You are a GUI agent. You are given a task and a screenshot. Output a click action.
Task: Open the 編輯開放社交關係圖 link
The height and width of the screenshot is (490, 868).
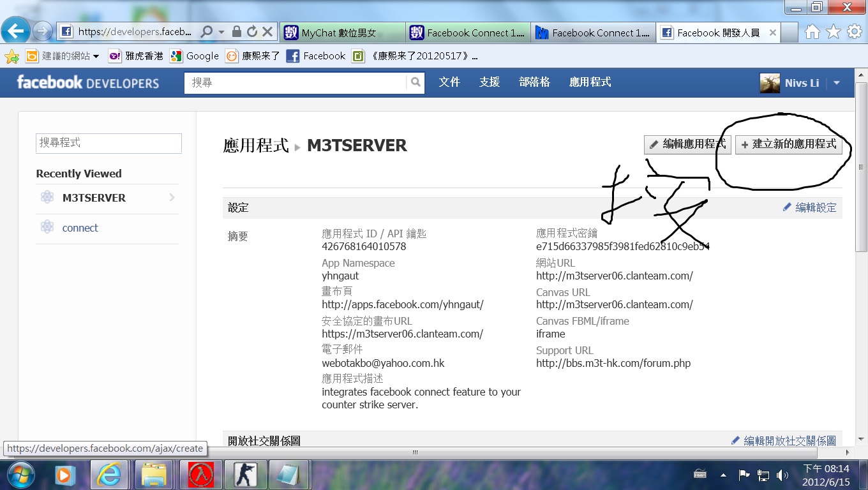[x=783, y=441]
